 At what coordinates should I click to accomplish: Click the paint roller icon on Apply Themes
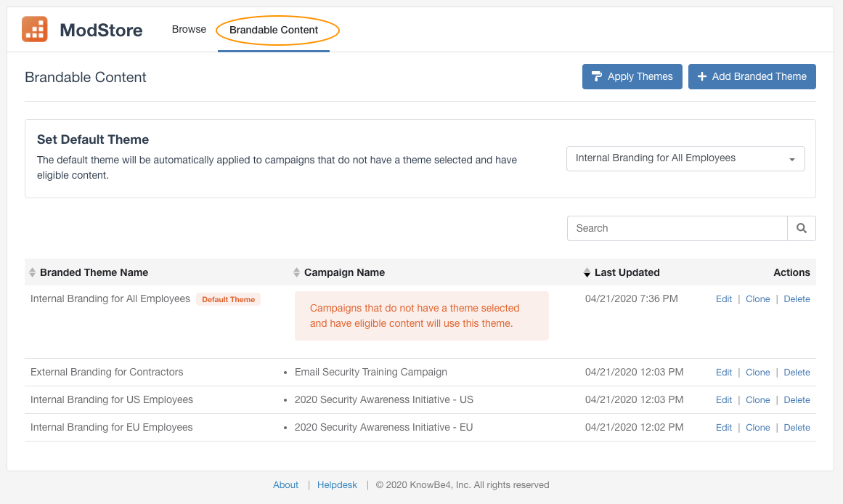tap(597, 76)
